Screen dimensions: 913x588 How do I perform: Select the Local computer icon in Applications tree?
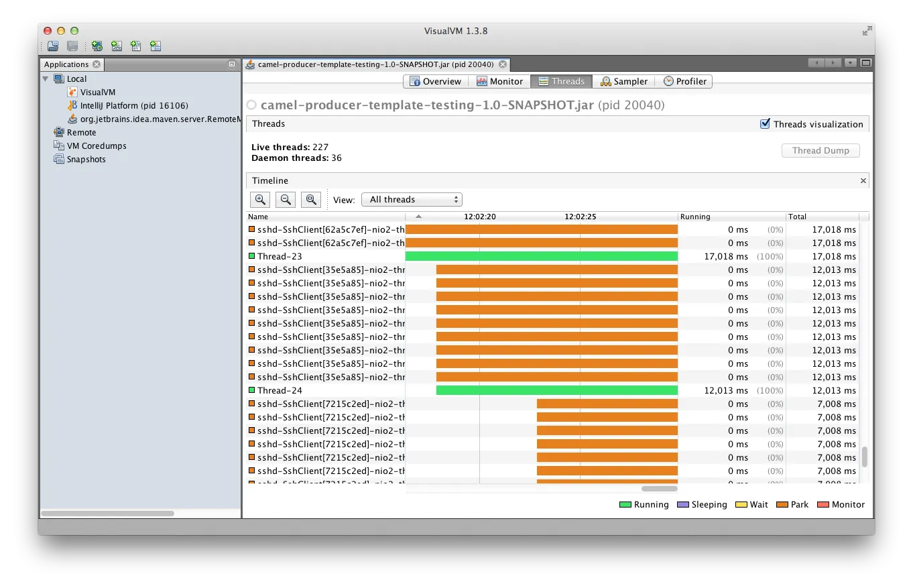(59, 78)
